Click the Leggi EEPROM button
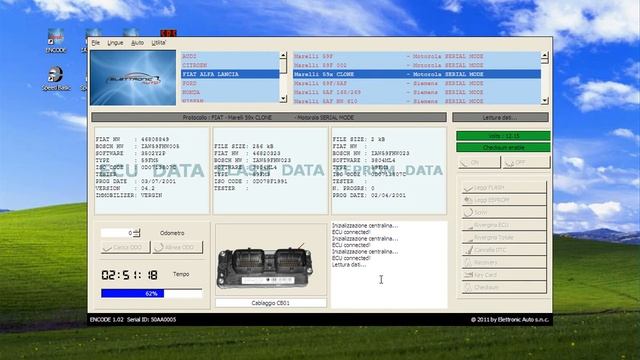Viewport: 640px width, 360px height. (x=504, y=200)
